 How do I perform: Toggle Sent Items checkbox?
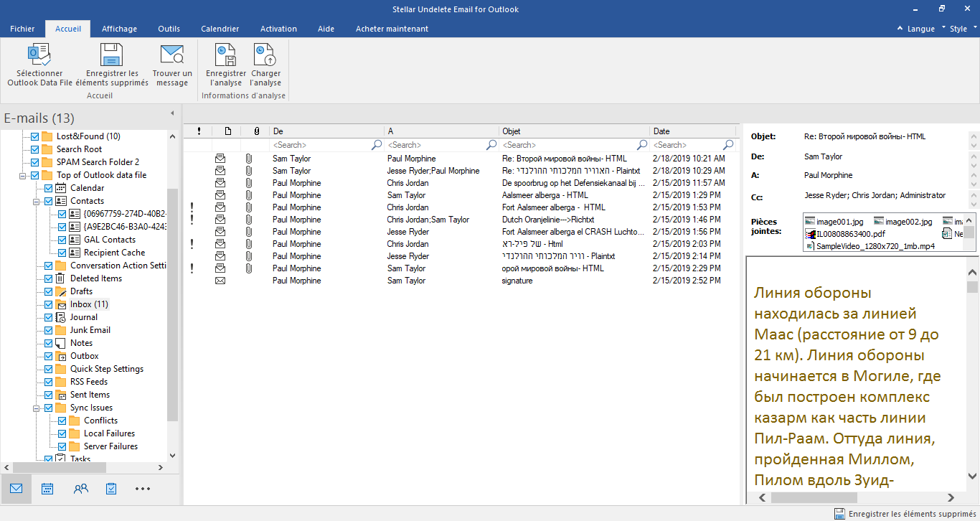point(48,395)
